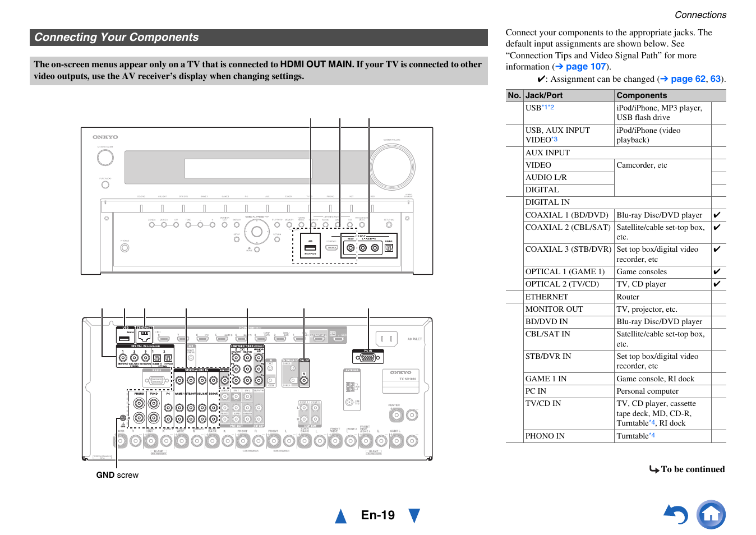Open footnote *3 after AUX INPUT VIDEO
Image resolution: width=756 pixels, height=535 pixels.
click(555, 139)
